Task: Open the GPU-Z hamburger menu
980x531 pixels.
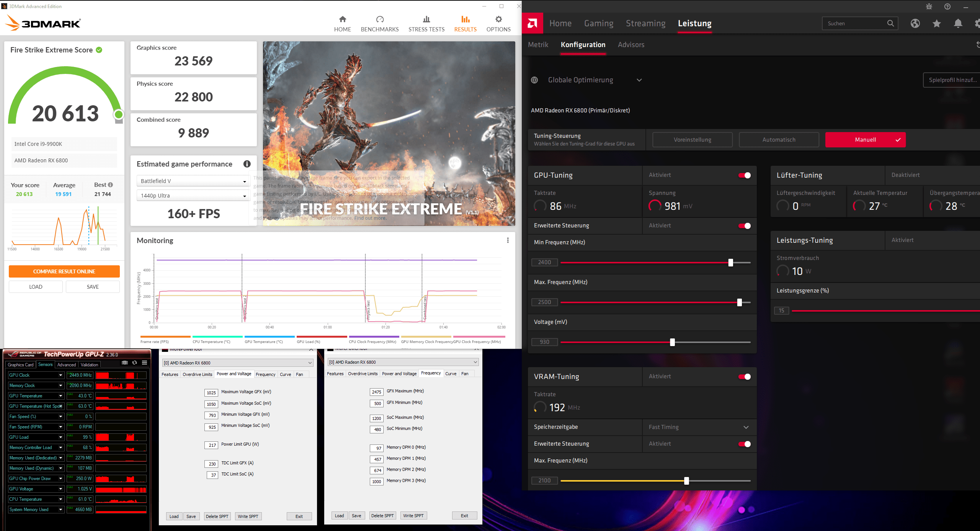Action: 144,363
